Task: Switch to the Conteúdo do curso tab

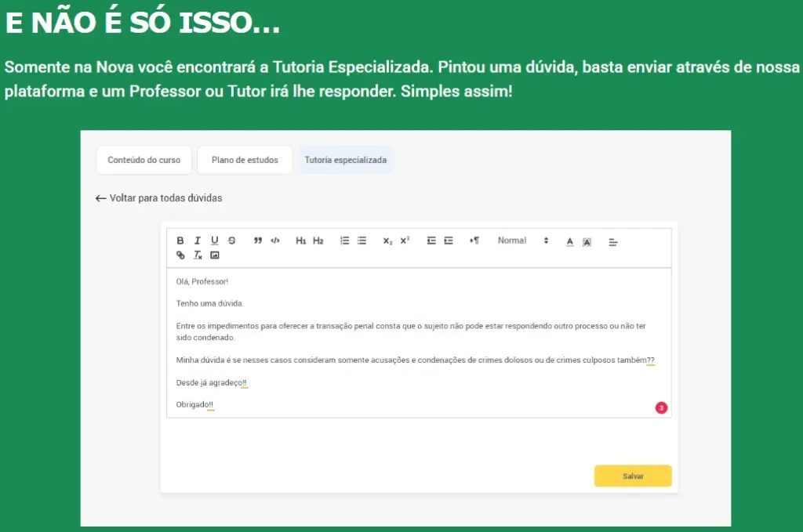Action: [144, 160]
